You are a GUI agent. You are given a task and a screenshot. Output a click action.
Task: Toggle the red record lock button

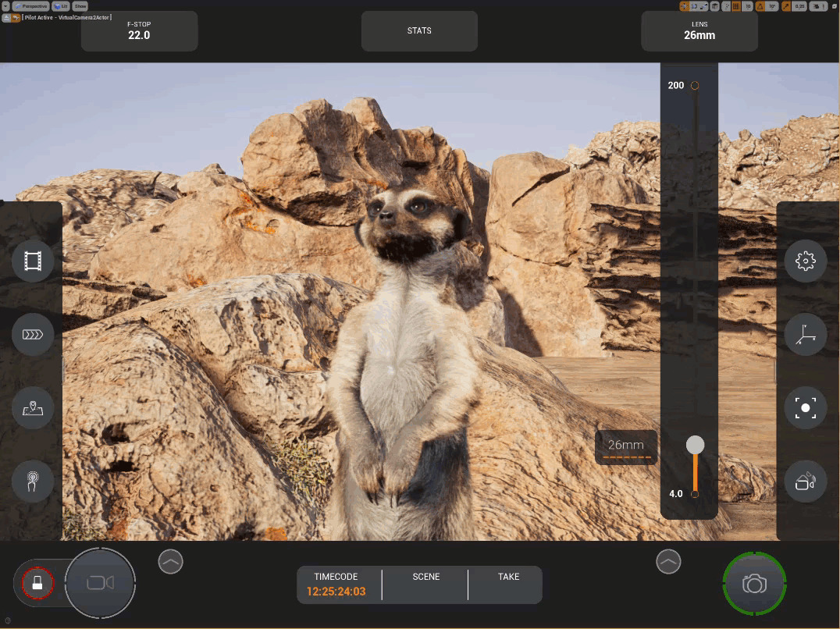(x=37, y=582)
